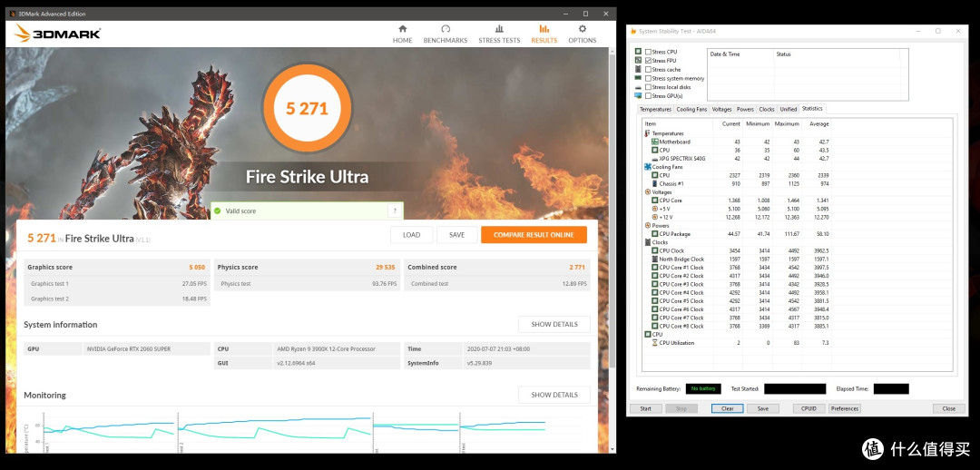Click the RAM icon beside Stress system memory

point(638,78)
